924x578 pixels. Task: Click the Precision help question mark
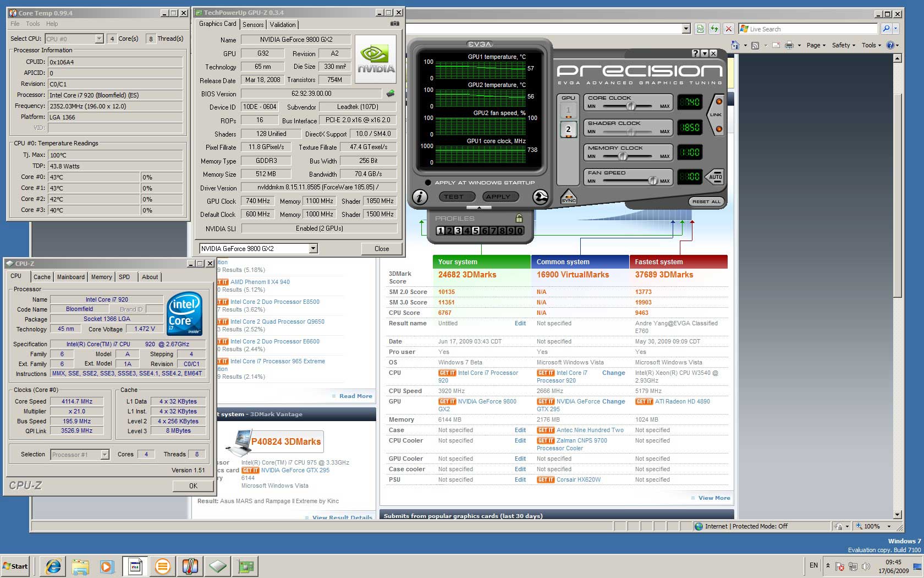click(x=696, y=53)
